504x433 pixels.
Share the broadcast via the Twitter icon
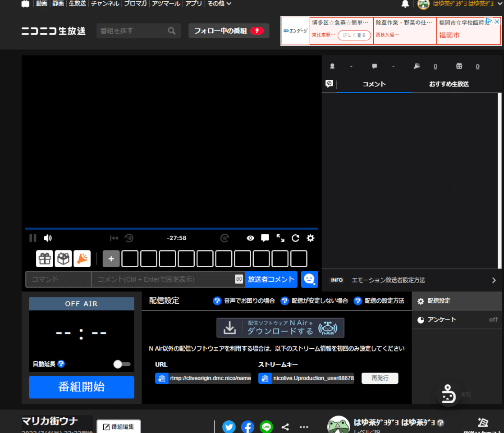[229, 427]
